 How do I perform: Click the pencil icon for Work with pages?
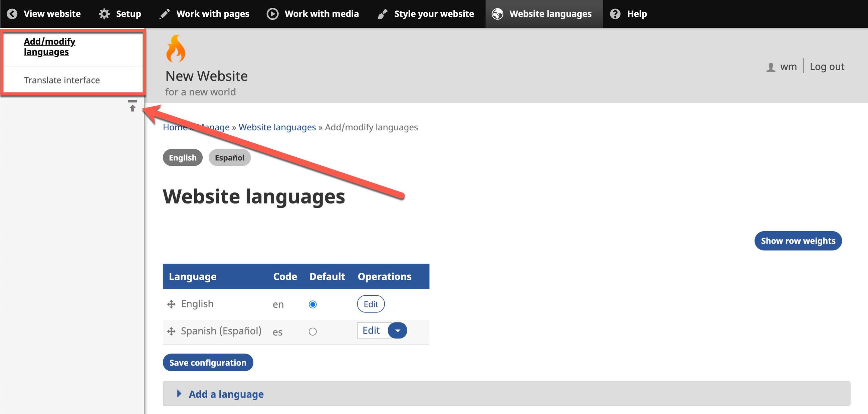coord(165,14)
